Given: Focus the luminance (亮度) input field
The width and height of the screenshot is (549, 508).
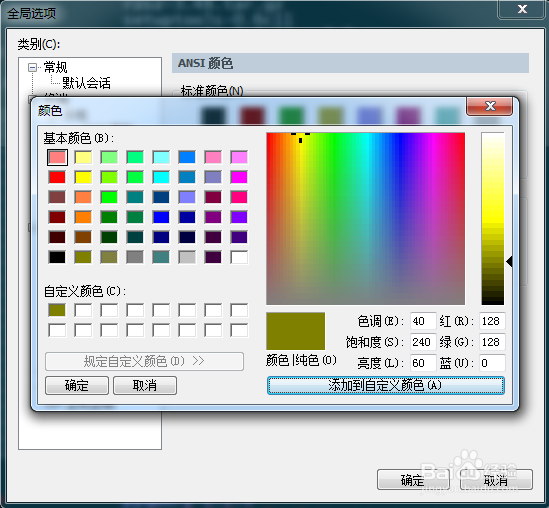Looking at the screenshot, I should pyautogui.click(x=423, y=363).
